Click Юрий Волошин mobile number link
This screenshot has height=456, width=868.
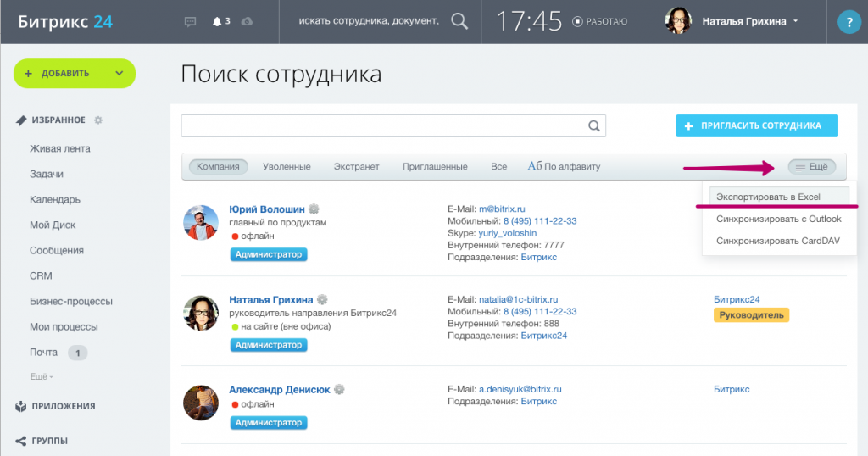pos(540,221)
